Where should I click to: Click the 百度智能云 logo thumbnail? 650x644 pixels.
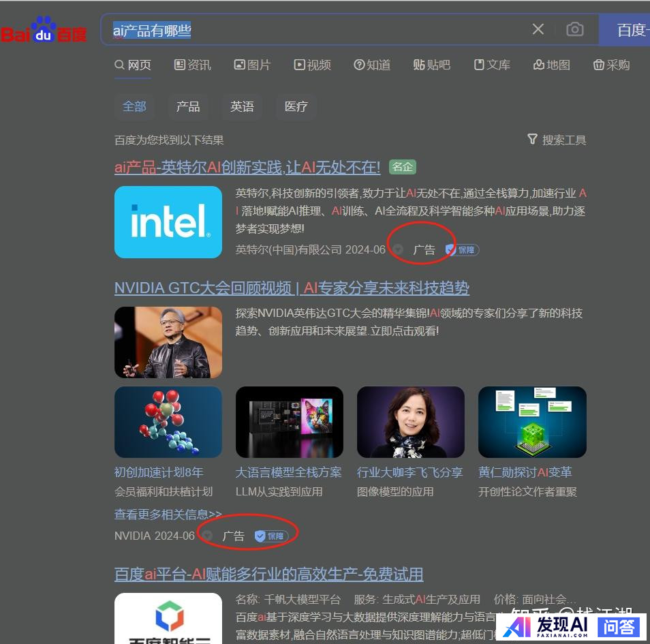(x=168, y=618)
